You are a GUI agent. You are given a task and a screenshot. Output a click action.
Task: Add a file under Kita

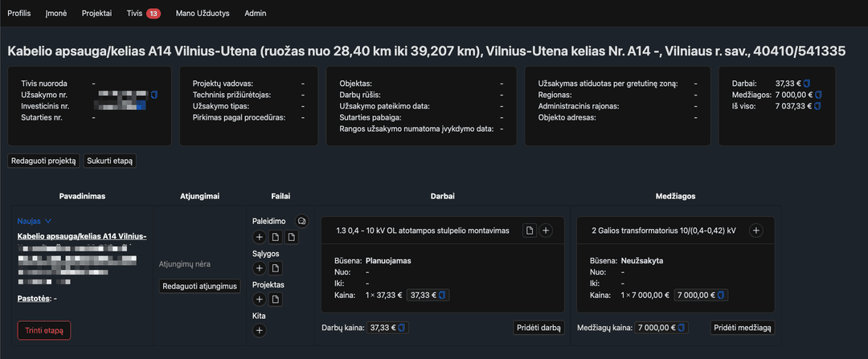click(259, 331)
